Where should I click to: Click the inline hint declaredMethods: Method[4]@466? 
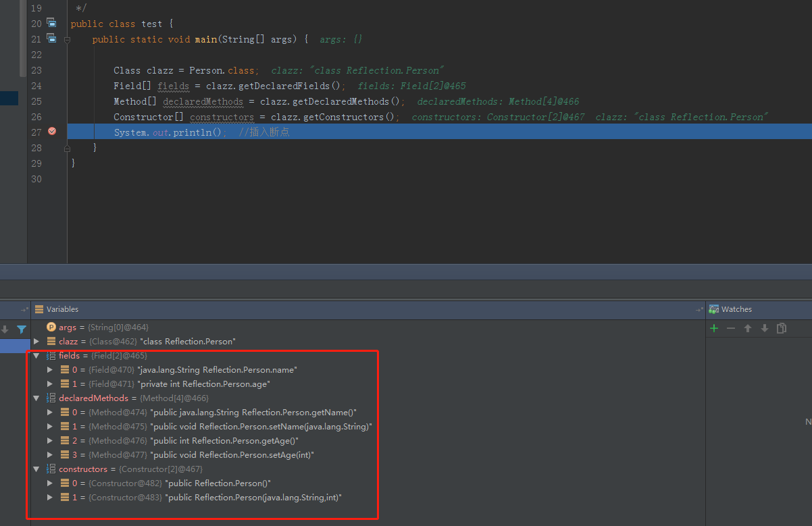(498, 101)
